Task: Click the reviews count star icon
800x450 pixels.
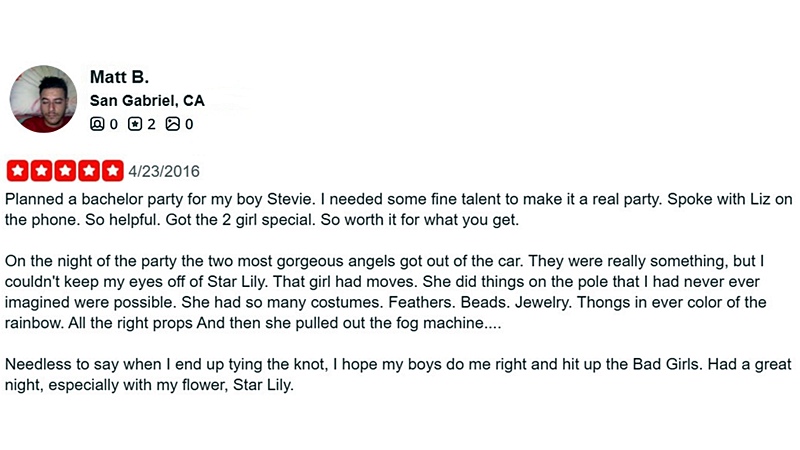Action: coord(135,124)
